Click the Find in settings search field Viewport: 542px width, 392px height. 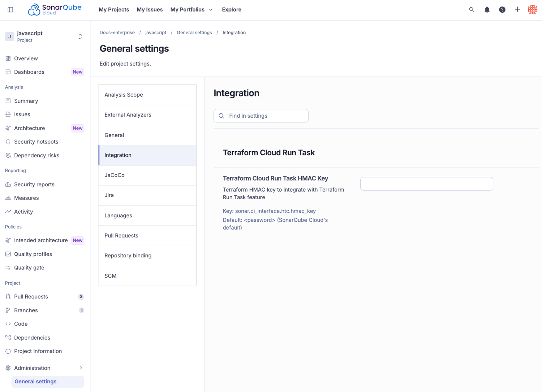coord(261,116)
